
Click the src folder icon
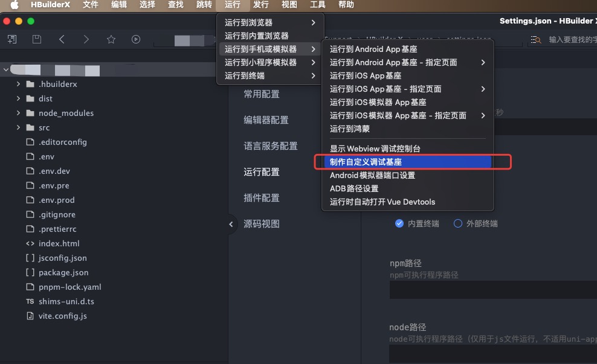pos(30,127)
